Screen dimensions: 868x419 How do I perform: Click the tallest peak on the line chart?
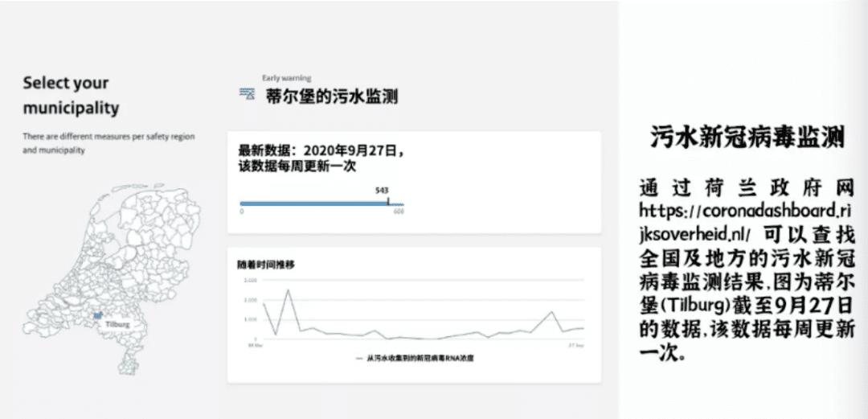point(287,290)
